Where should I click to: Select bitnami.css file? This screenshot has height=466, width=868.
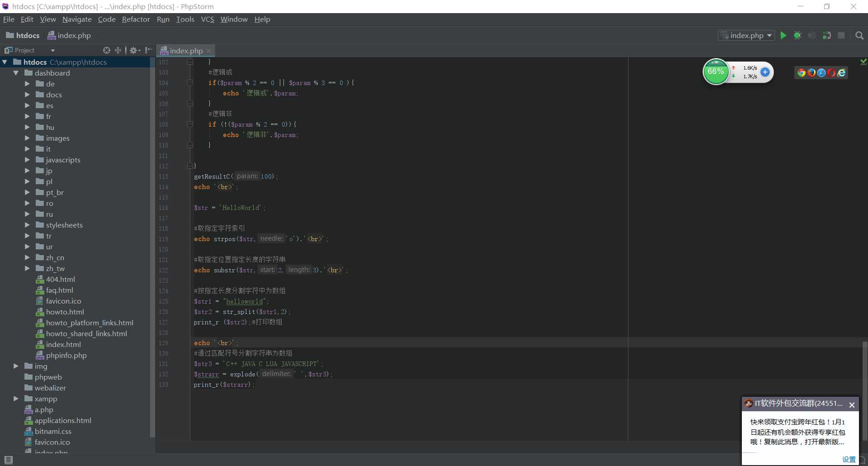(53, 431)
